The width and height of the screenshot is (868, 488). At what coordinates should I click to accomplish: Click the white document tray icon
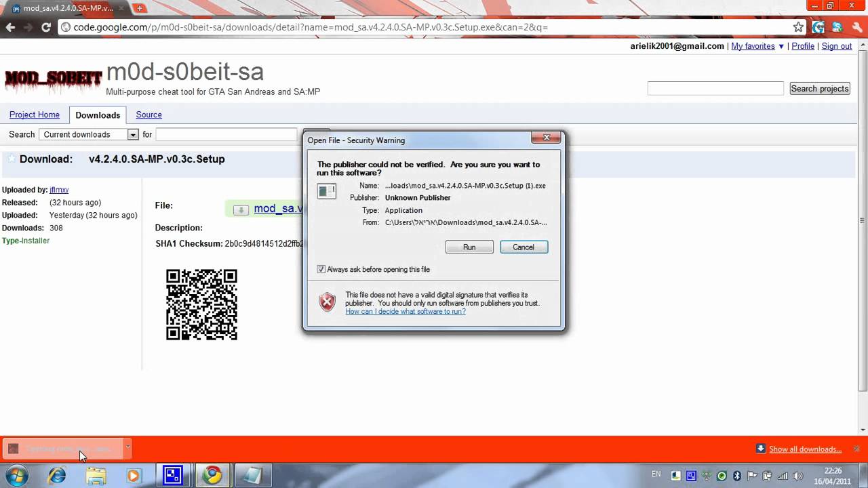click(x=675, y=476)
